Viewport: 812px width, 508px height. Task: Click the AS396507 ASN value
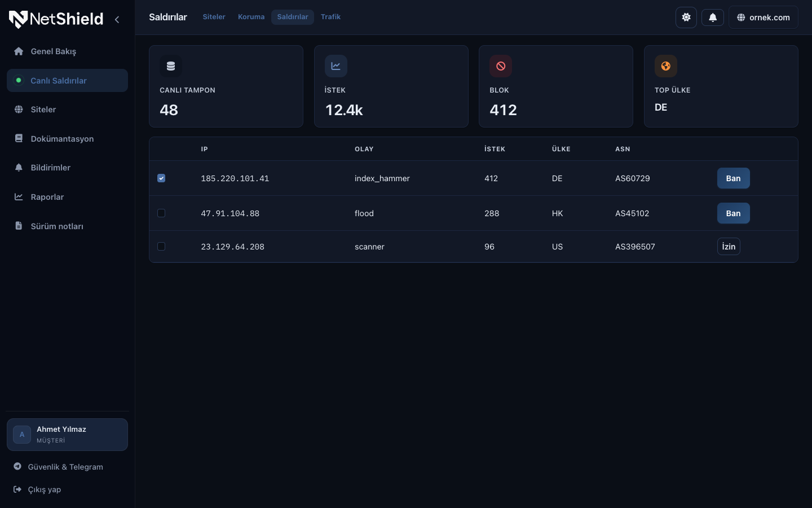pos(635,247)
